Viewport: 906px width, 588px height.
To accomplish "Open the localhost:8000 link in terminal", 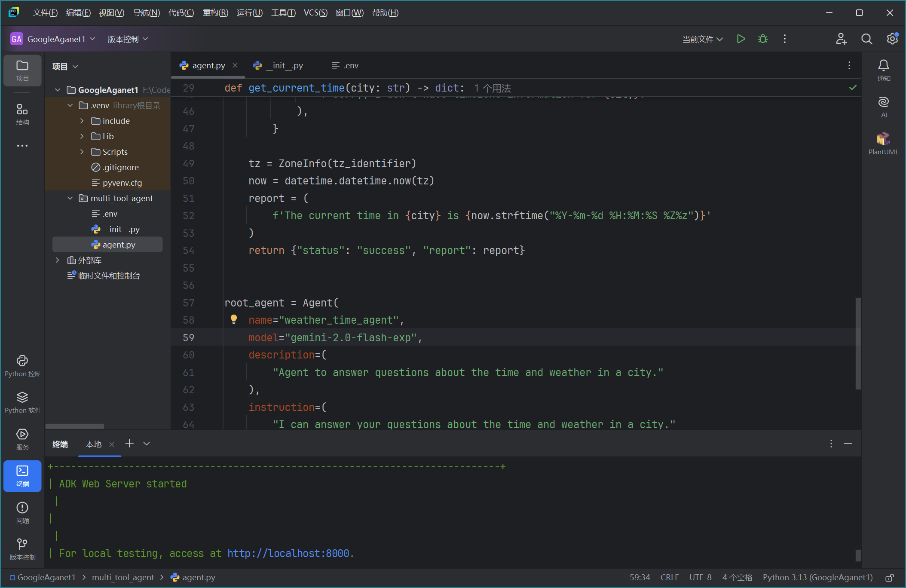I will [288, 554].
